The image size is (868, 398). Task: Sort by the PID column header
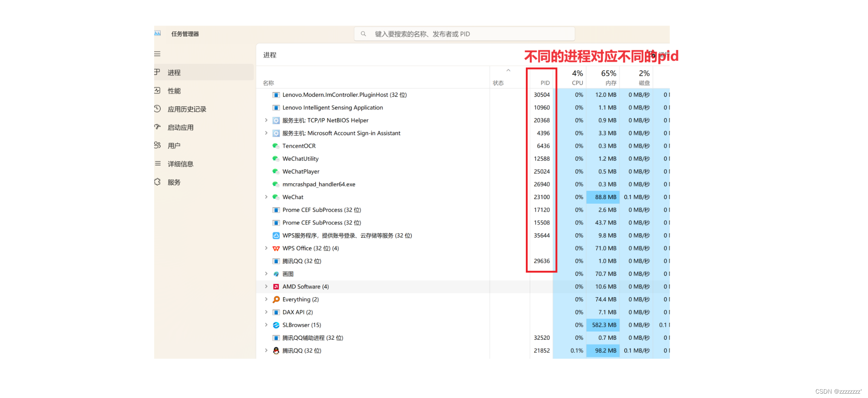coord(545,83)
